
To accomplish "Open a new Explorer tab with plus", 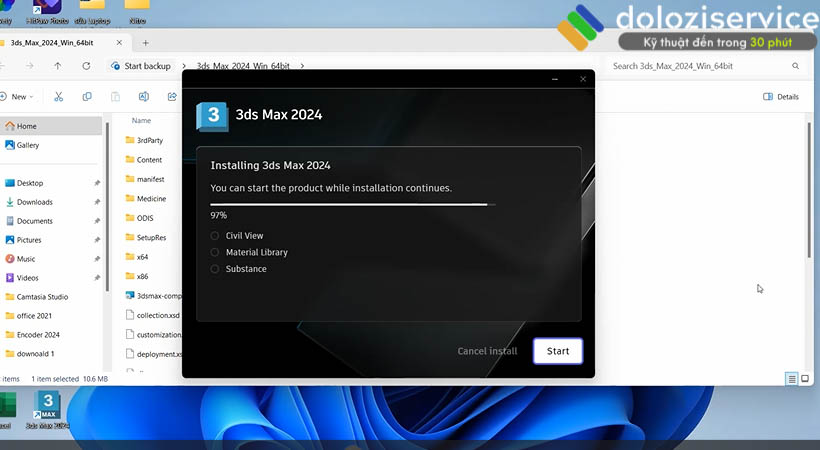I will [145, 43].
